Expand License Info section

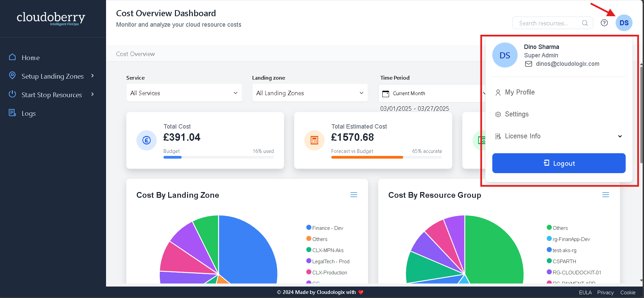(559, 136)
